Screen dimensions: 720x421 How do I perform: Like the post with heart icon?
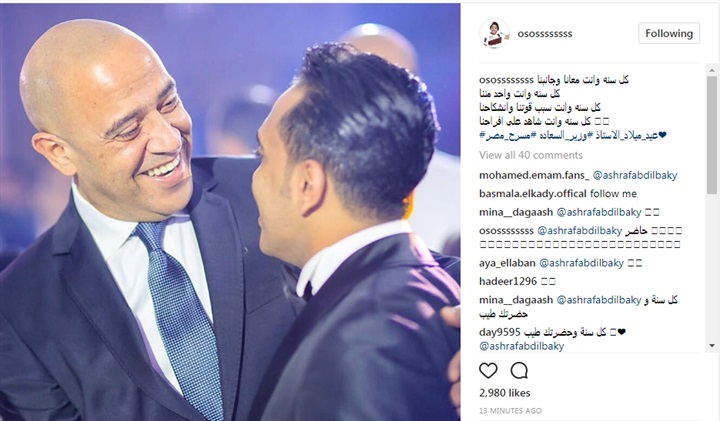coord(488,370)
